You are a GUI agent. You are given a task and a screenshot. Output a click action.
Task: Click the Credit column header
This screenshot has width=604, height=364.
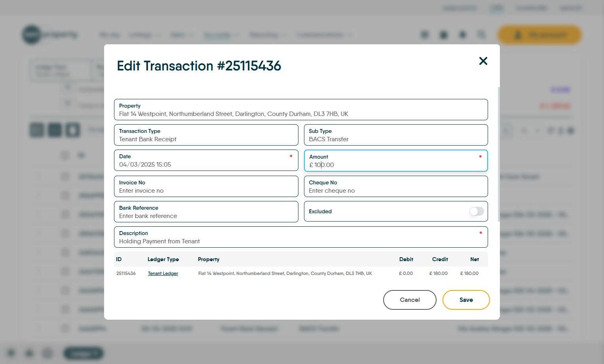tap(440, 260)
